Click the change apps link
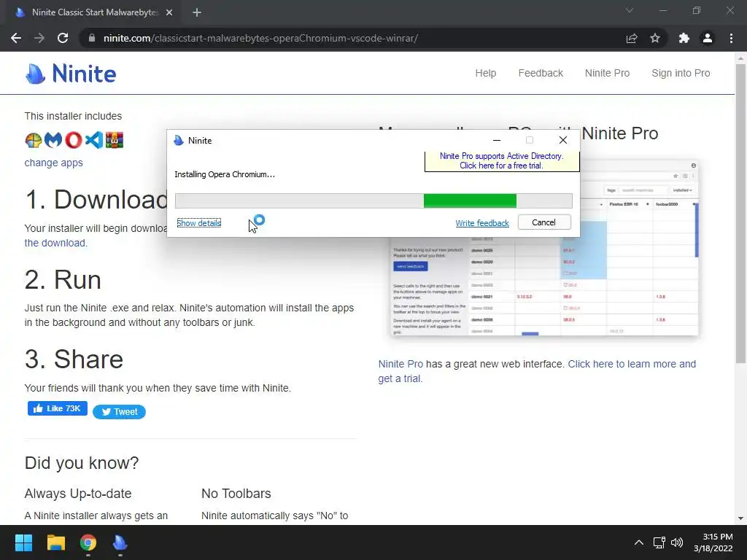The height and width of the screenshot is (560, 747). point(53,163)
